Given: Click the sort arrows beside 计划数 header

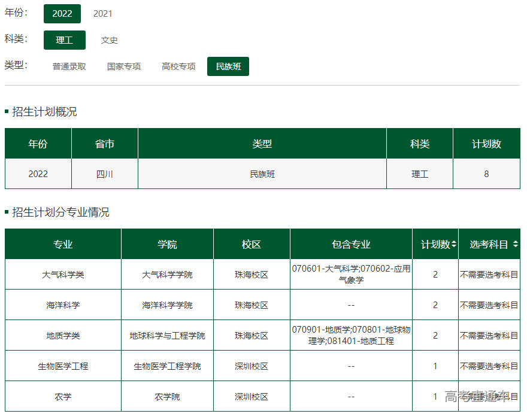Looking at the screenshot, I should [454, 244].
